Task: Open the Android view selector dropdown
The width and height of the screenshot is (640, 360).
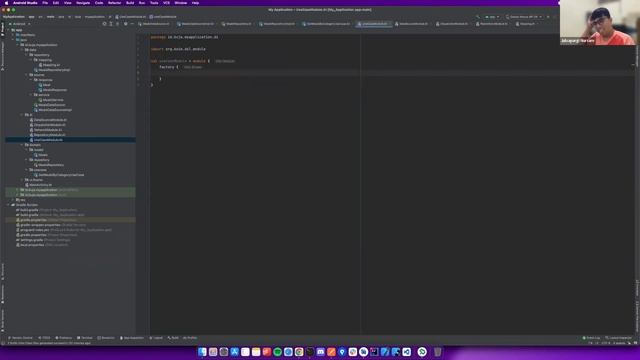Action: (19, 24)
